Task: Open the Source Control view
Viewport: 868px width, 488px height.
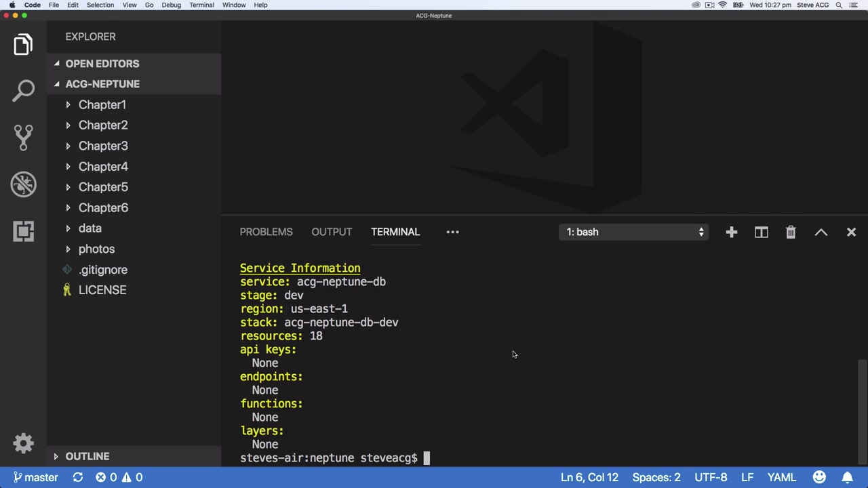Action: [23, 138]
